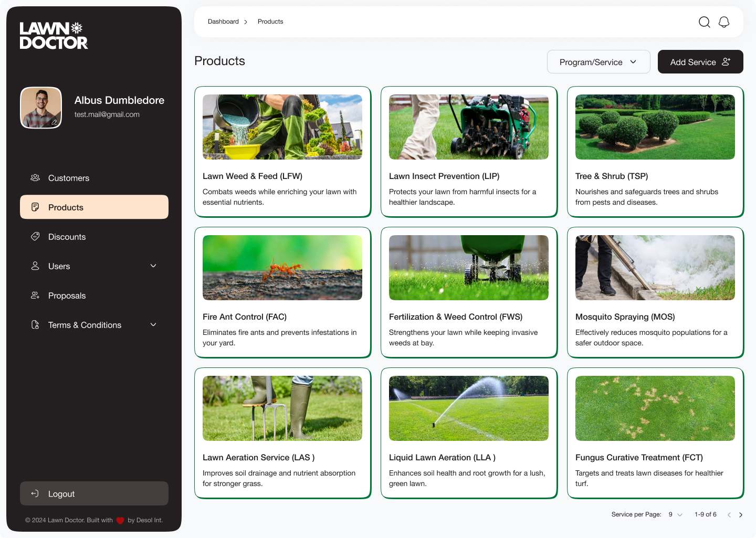Open Liquid Lawn Aeration (LLA) image
Screen dimensions: 756x538
(469, 408)
